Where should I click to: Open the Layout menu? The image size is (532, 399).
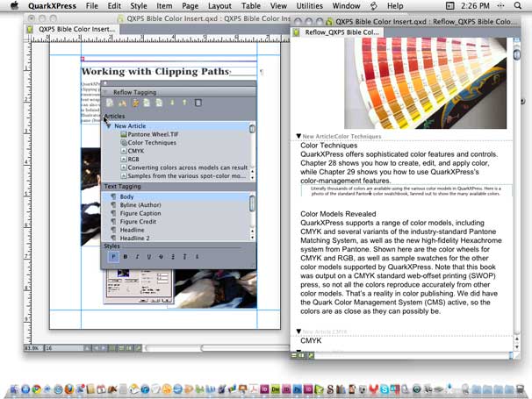(219, 6)
